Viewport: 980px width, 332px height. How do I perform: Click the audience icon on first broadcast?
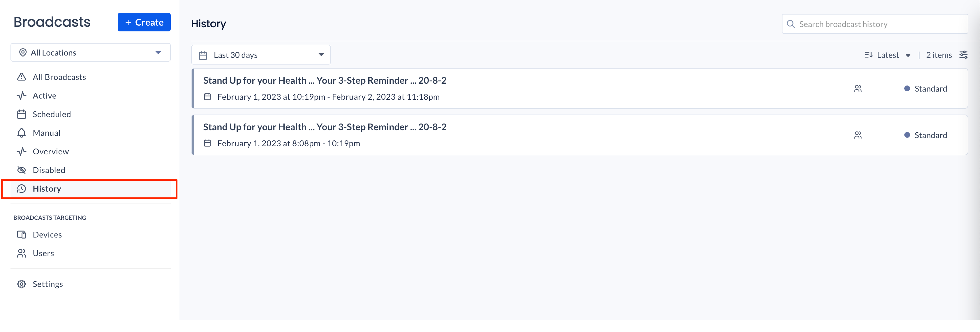[x=858, y=88]
